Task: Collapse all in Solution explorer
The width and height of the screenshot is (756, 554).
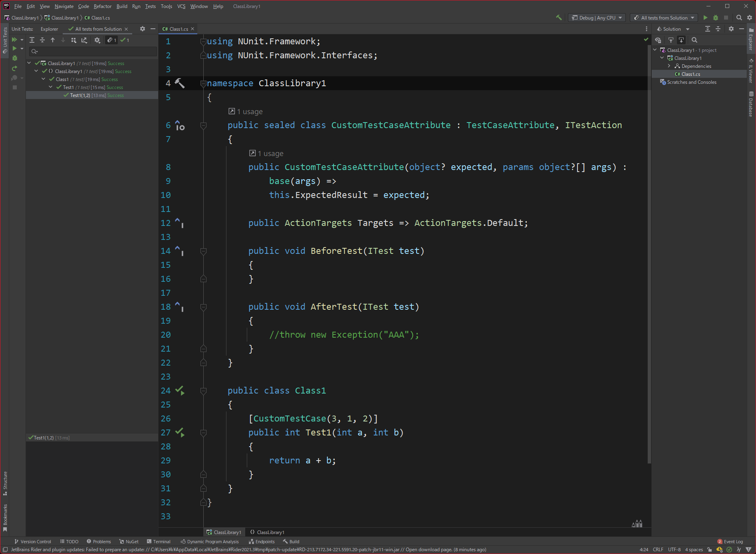Action: pyautogui.click(x=718, y=29)
